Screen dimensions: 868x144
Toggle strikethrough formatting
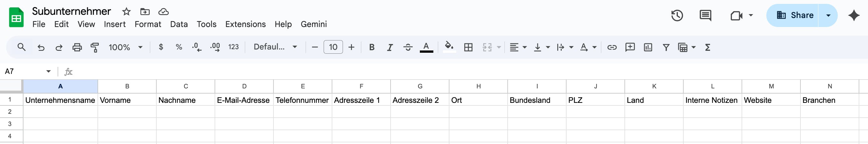[x=408, y=47]
